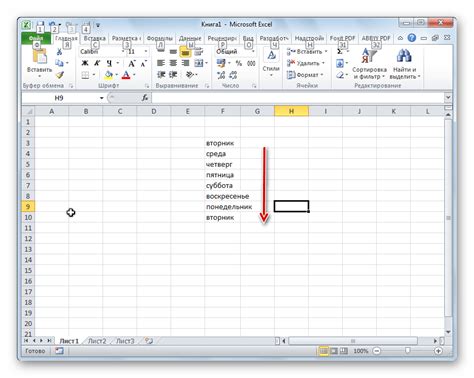Switch to sheet Лист2
474x378 pixels.
pyautogui.click(x=97, y=341)
